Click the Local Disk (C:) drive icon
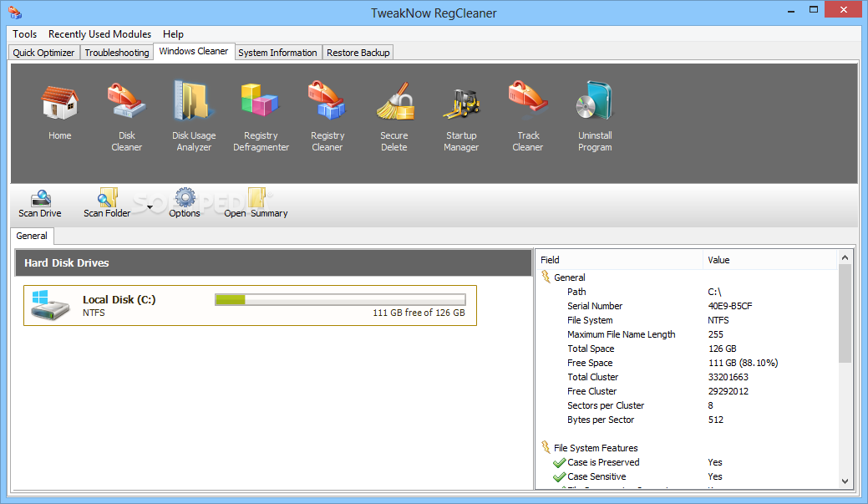Image resolution: width=868 pixels, height=504 pixels. (50, 305)
